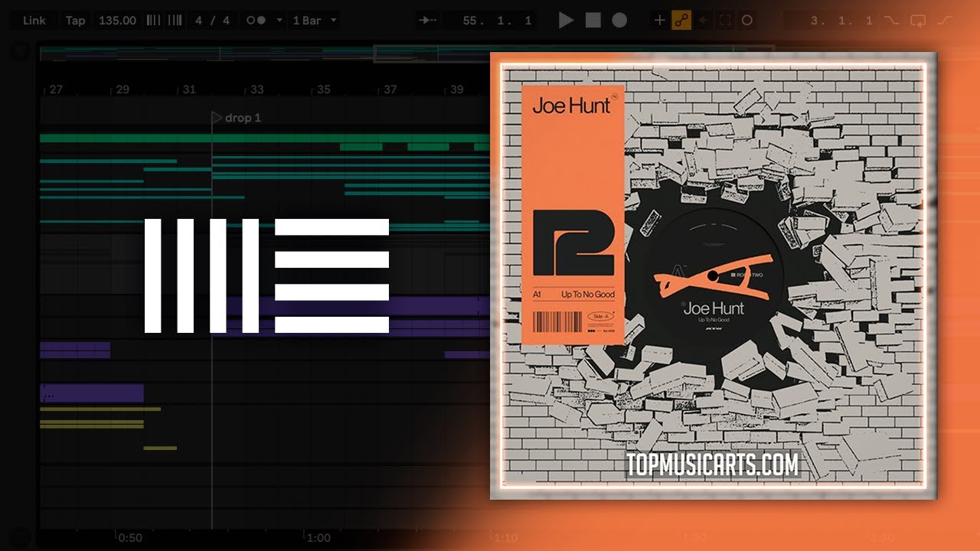Click bar 39 in the beat ruler
Image resolution: width=980 pixels, height=551 pixels.
pos(457,90)
